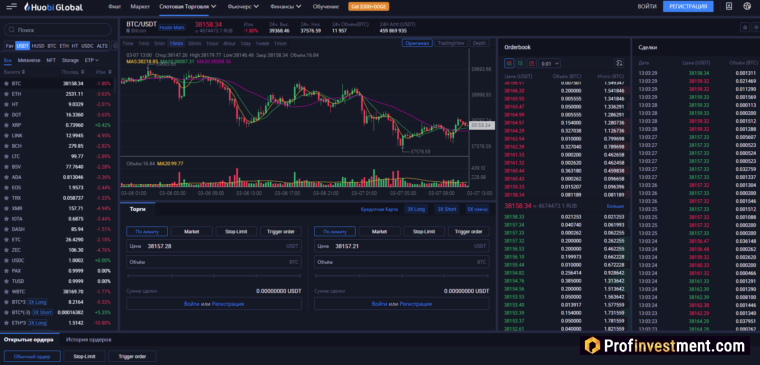Select the HUSD market filter

[x=38, y=46]
